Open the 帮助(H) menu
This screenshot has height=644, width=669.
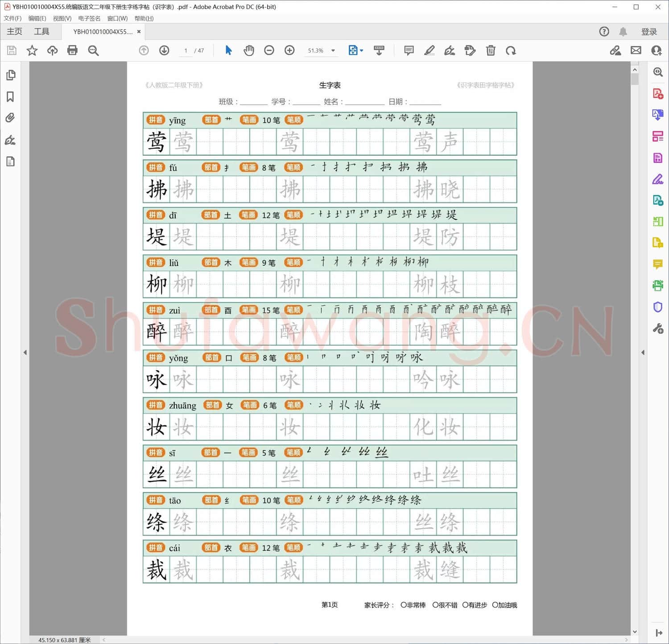(x=144, y=18)
